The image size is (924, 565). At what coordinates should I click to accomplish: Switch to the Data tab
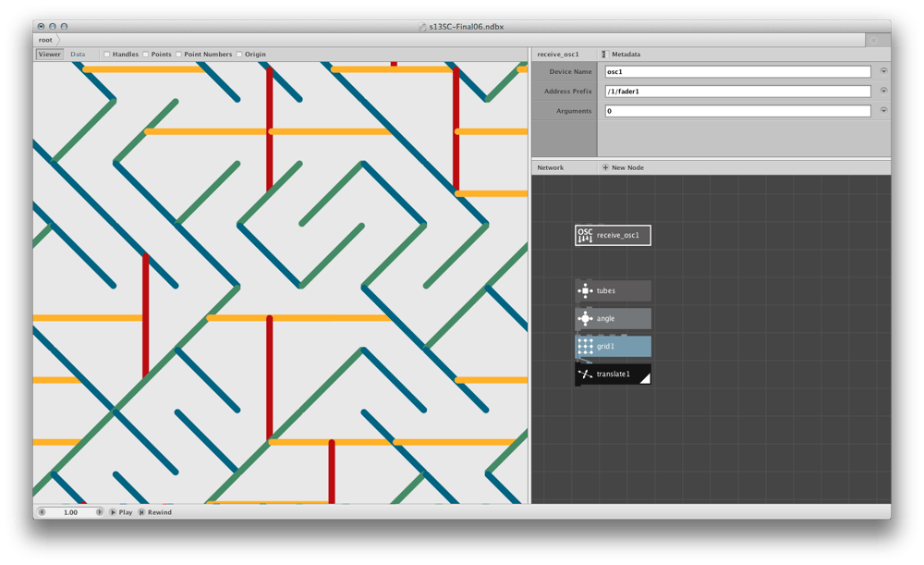point(78,55)
